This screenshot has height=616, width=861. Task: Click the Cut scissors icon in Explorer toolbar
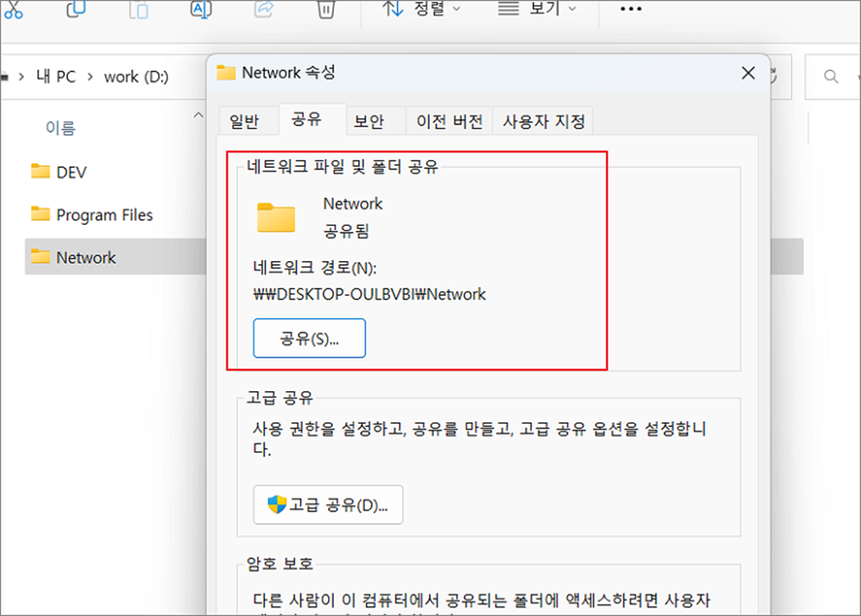(12, 10)
